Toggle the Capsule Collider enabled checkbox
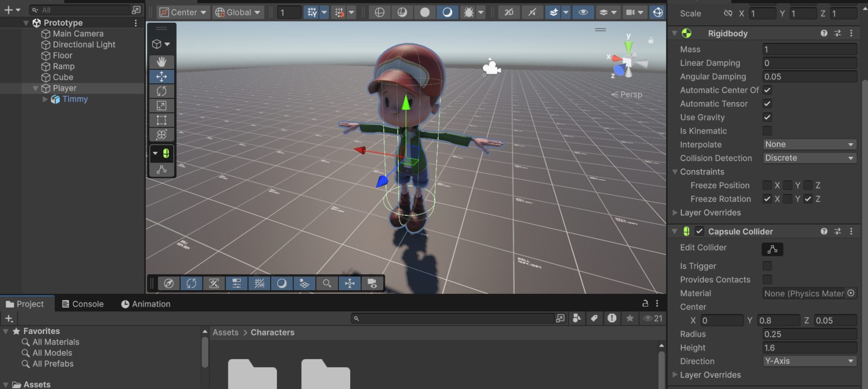Screen dimensions: 868x389 (x=700, y=231)
